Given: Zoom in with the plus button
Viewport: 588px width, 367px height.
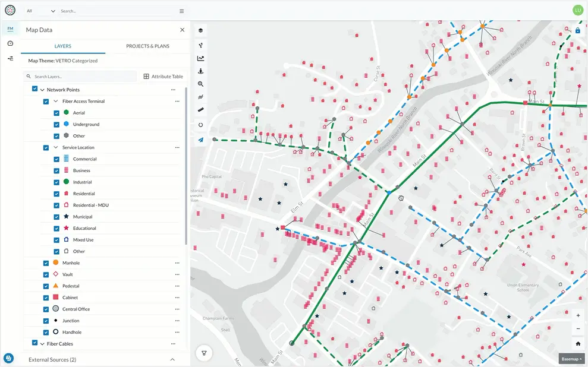Looking at the screenshot, I should pyautogui.click(x=578, y=316).
